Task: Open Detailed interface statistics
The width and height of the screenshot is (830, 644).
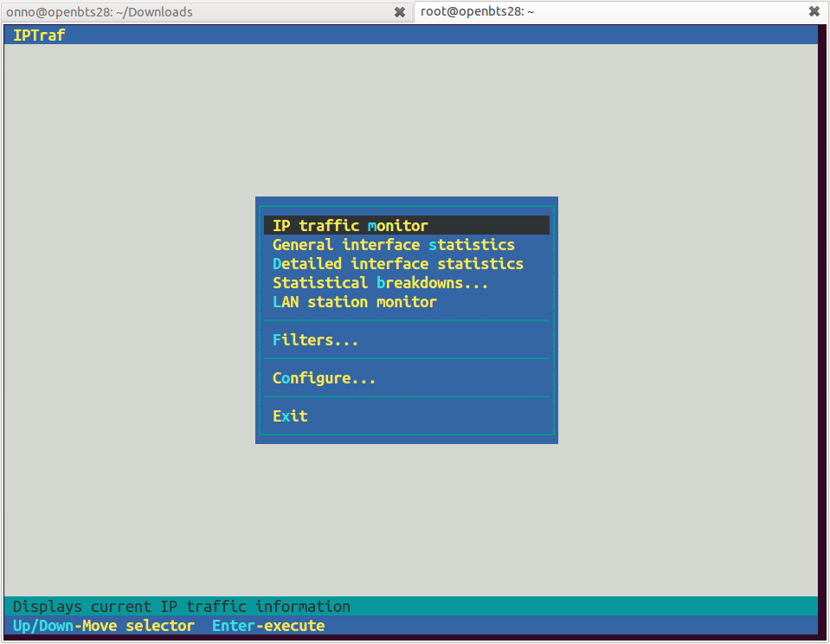Action: click(407, 264)
